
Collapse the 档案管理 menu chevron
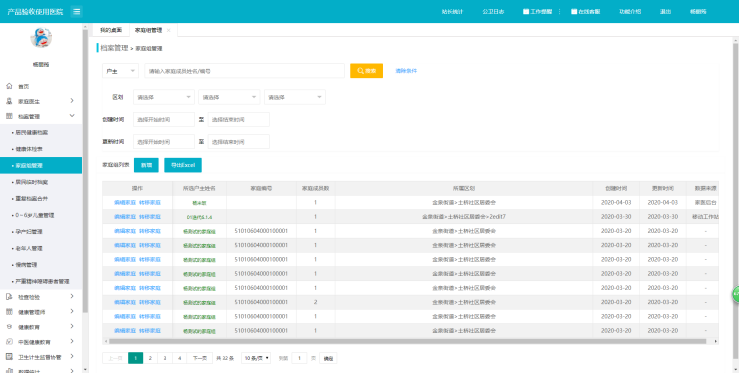pyautogui.click(x=72, y=116)
